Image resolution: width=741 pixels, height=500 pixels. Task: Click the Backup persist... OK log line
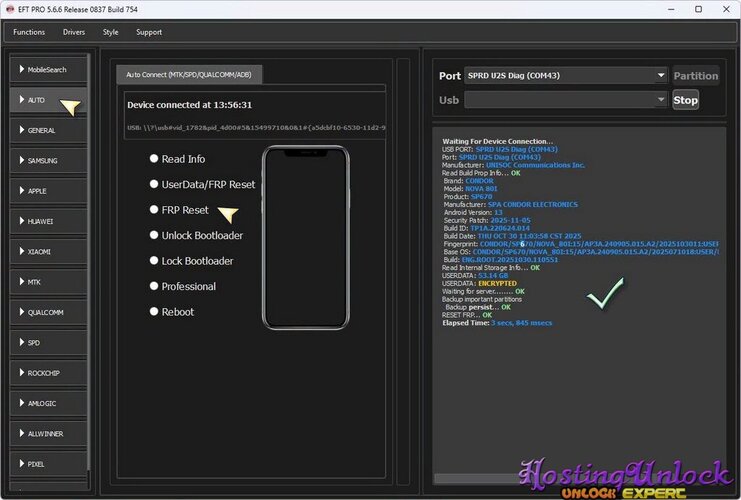click(478, 307)
